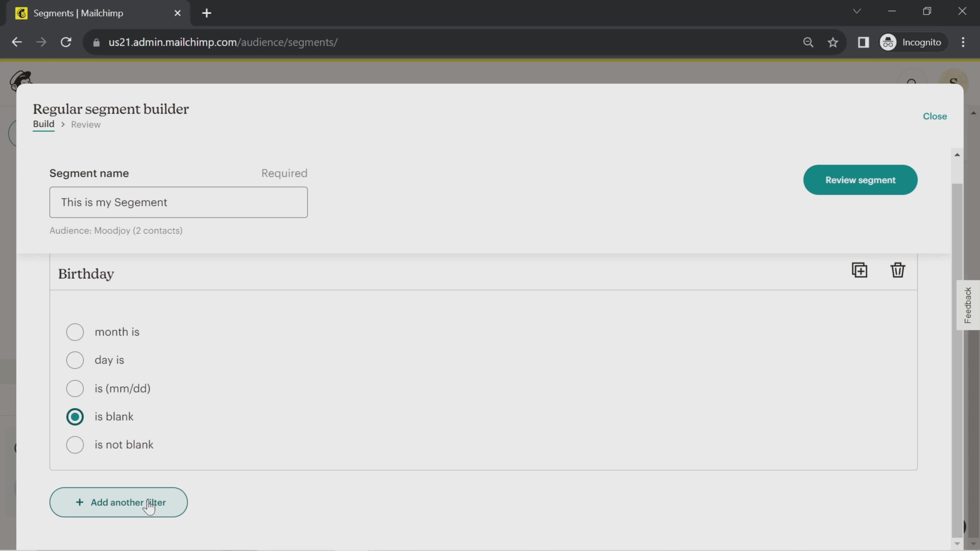
Task: Add another filter to the segment
Action: point(118,502)
